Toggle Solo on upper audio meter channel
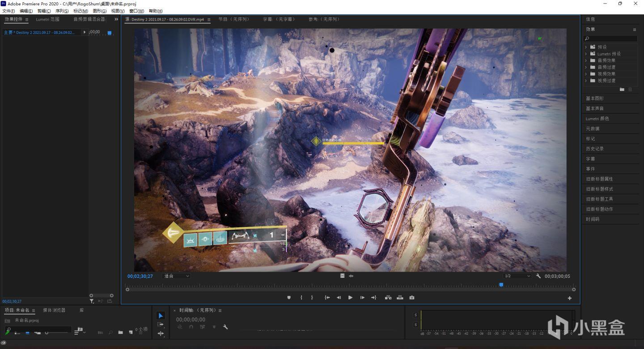This screenshot has height=349, width=644. point(415,315)
